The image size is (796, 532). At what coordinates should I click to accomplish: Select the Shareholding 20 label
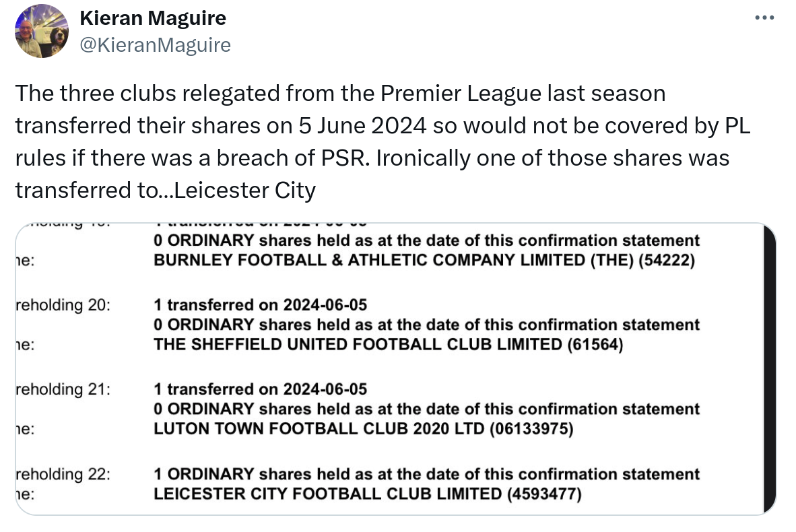pyautogui.click(x=63, y=305)
